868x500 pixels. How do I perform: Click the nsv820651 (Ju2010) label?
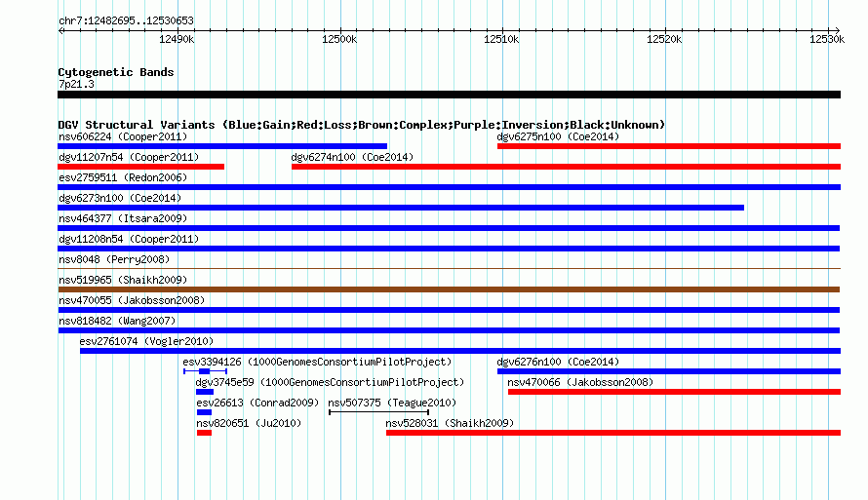[x=249, y=423]
